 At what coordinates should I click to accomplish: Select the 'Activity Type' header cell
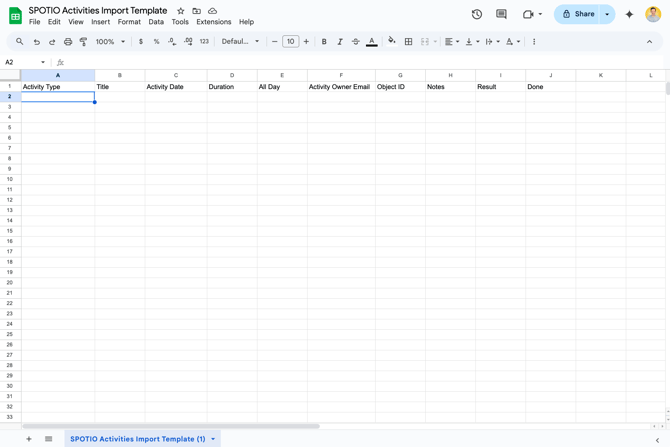point(58,86)
